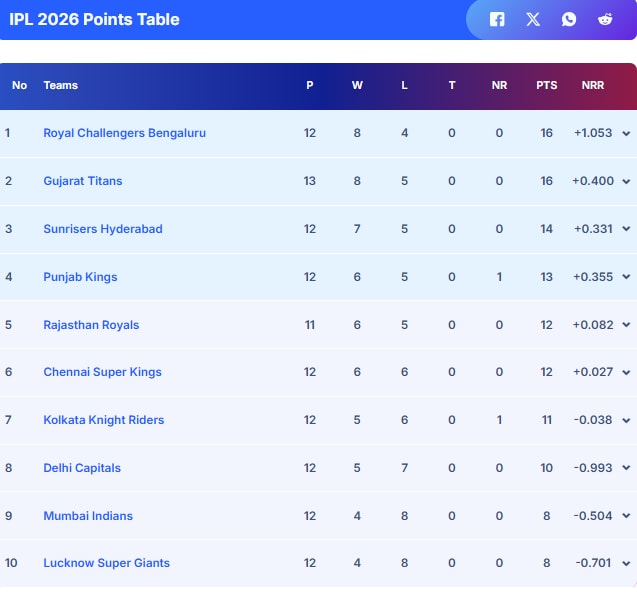The width and height of the screenshot is (637, 595).
Task: Open the Mumbai Indians team link
Action: tap(88, 516)
